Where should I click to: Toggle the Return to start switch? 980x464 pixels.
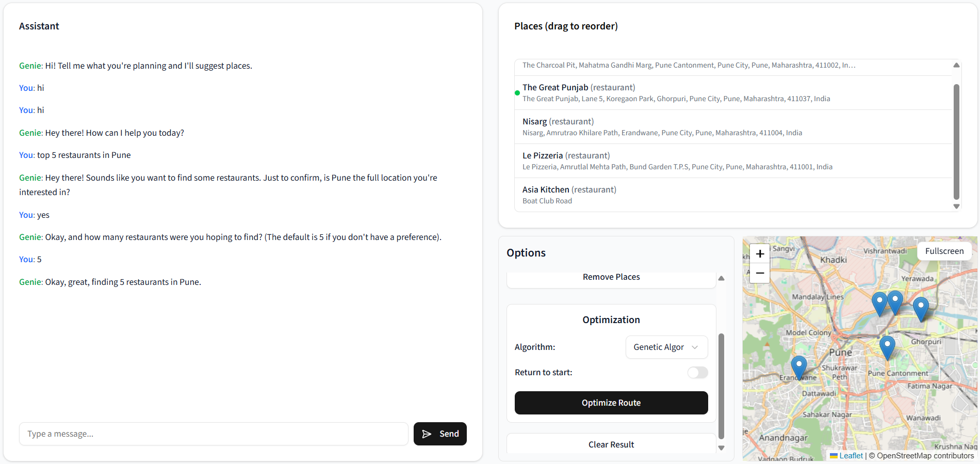pos(697,373)
